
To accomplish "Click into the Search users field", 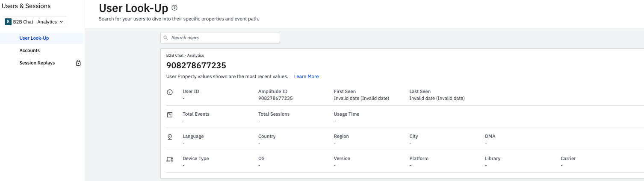I will click(222, 38).
